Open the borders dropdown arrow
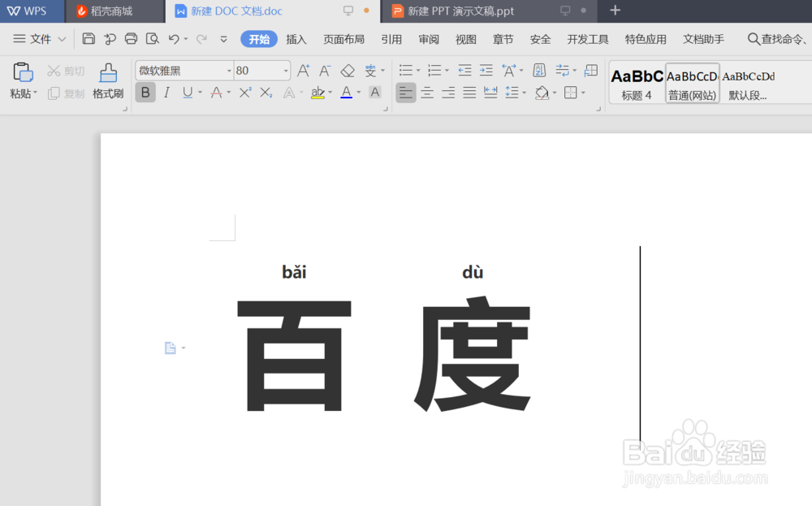This screenshot has width=812, height=506. [x=583, y=93]
